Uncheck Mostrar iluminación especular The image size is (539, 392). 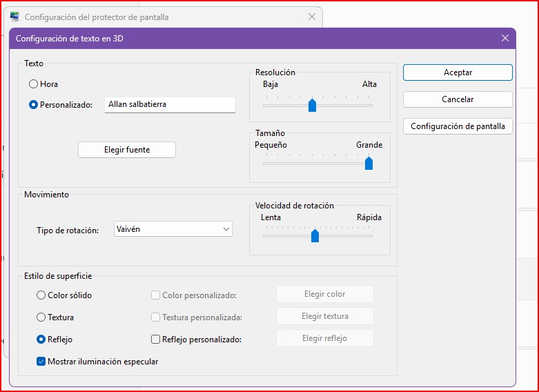[41, 362]
